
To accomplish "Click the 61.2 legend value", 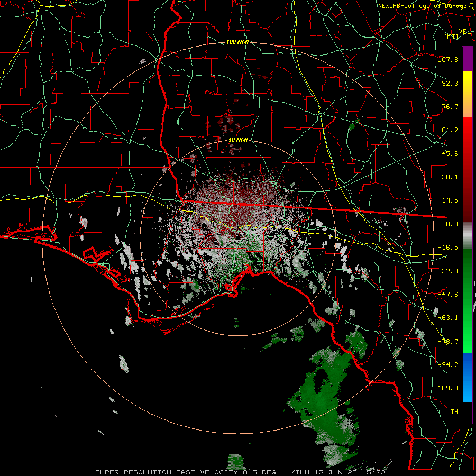I will coord(450,130).
